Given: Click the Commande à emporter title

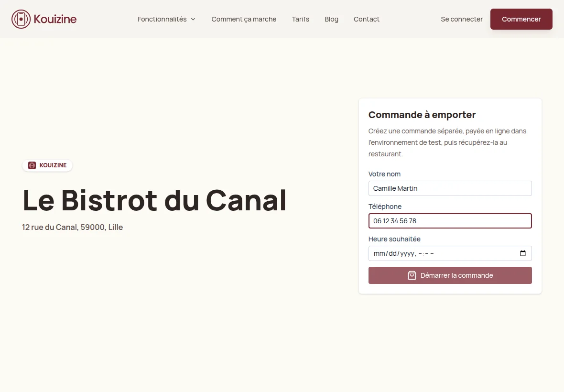Looking at the screenshot, I should pyautogui.click(x=422, y=115).
